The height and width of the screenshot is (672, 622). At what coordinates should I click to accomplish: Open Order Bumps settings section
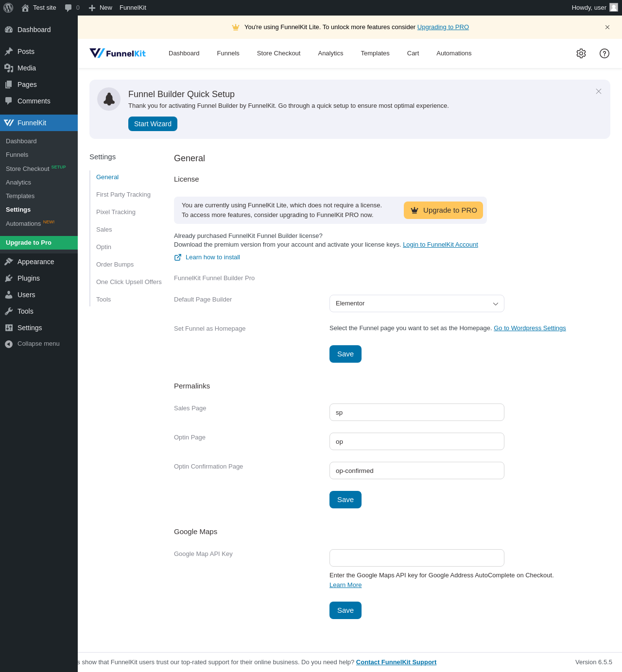(115, 265)
